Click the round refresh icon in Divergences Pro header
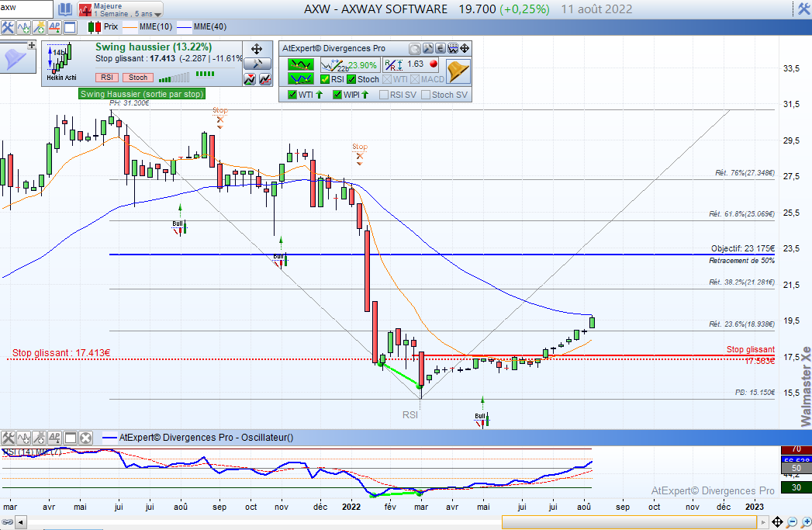Screen dimensions: 812x530 tap(415, 49)
